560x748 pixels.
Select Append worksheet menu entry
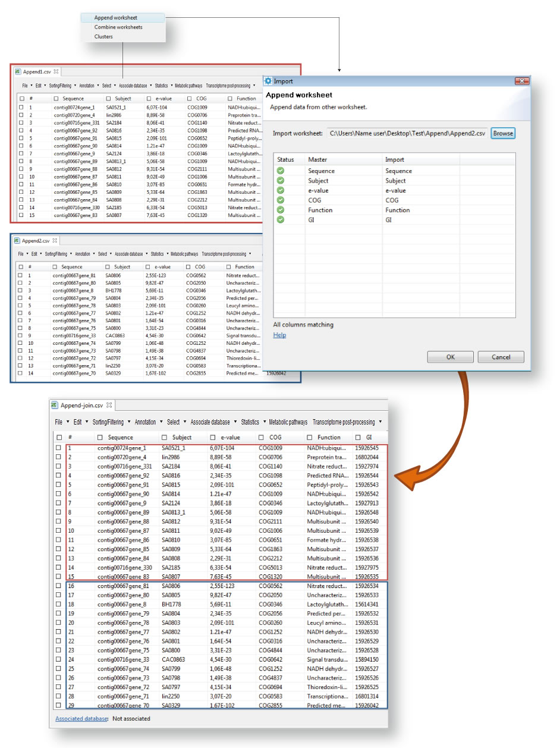point(116,18)
